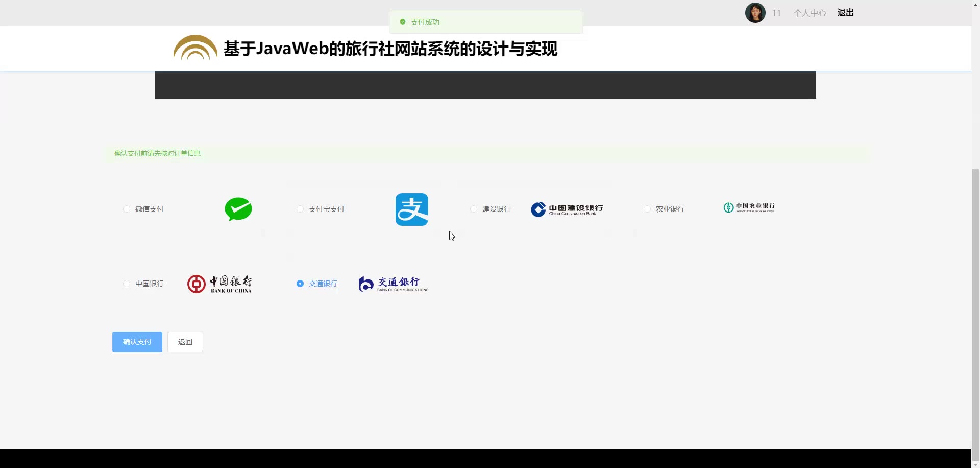The image size is (980, 468).
Task: Click the 微信支付 label text
Action: point(150,209)
